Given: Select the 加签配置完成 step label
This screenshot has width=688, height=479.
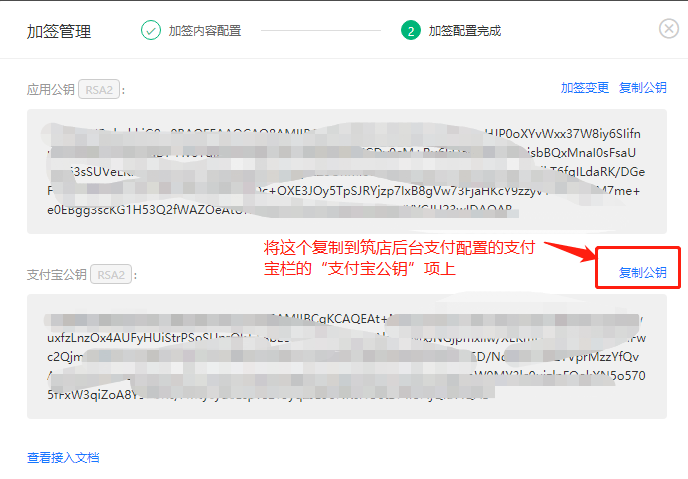Looking at the screenshot, I should tap(465, 31).
